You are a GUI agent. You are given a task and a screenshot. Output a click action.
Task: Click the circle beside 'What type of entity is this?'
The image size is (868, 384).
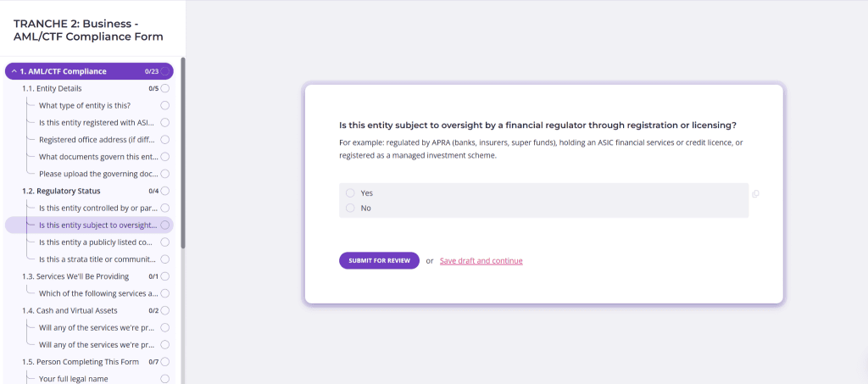tap(165, 105)
